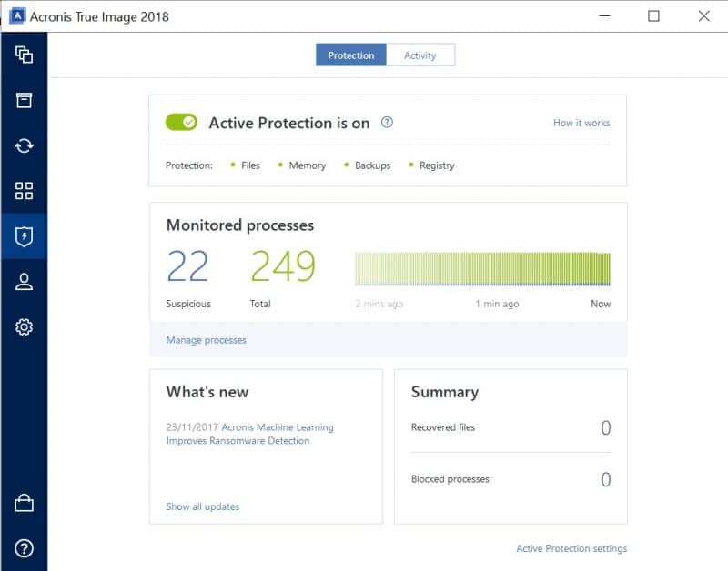This screenshot has height=571, width=728.
Task: Maximize the Acronis True Image window
Action: [x=653, y=16]
